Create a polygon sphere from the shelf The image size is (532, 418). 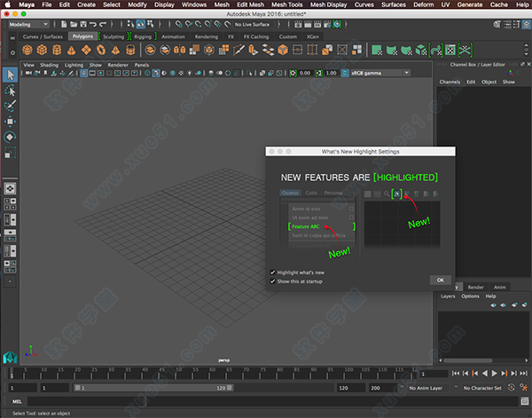click(27, 50)
